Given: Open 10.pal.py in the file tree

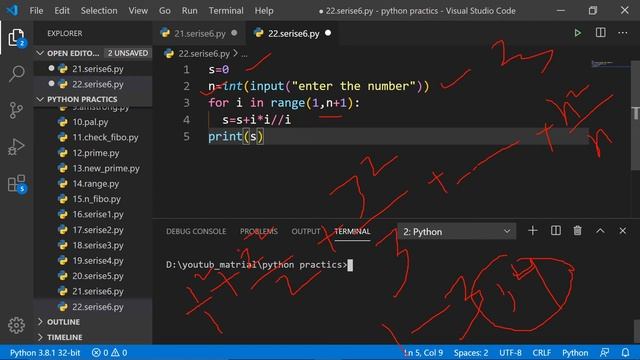Looking at the screenshot, I should coord(93,122).
